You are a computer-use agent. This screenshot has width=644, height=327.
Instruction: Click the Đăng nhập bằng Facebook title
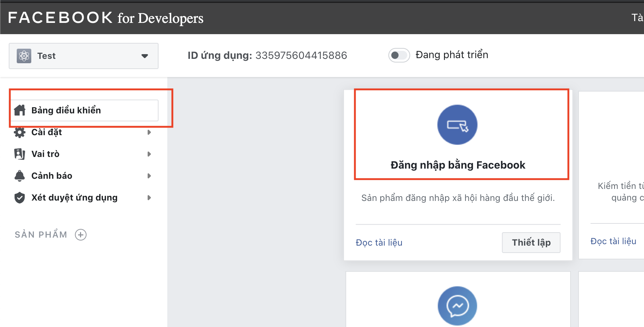(458, 165)
